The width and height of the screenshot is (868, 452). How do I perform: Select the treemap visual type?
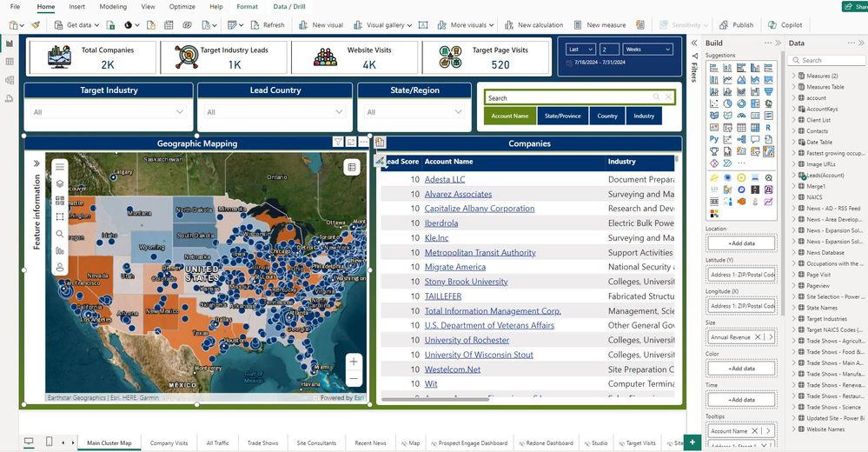tap(755, 103)
